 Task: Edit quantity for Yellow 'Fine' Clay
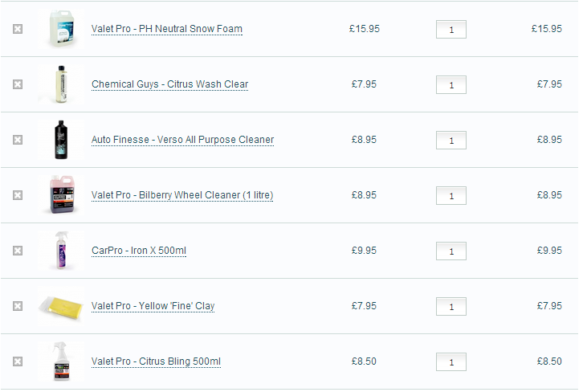(x=450, y=307)
